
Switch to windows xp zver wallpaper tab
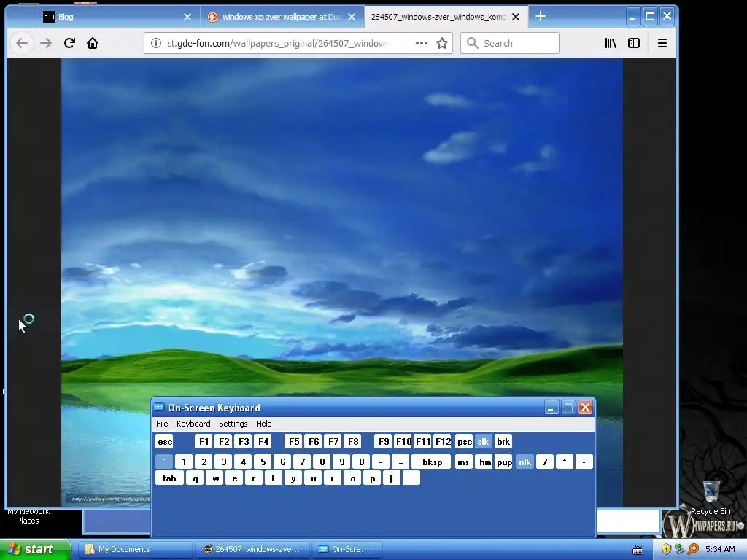[282, 17]
